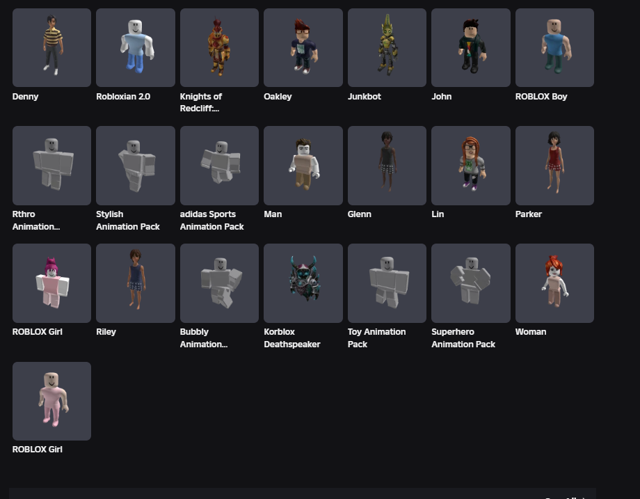
Task: Open the Korblox Deathspeaker thumbnail
Action: pyautogui.click(x=303, y=283)
